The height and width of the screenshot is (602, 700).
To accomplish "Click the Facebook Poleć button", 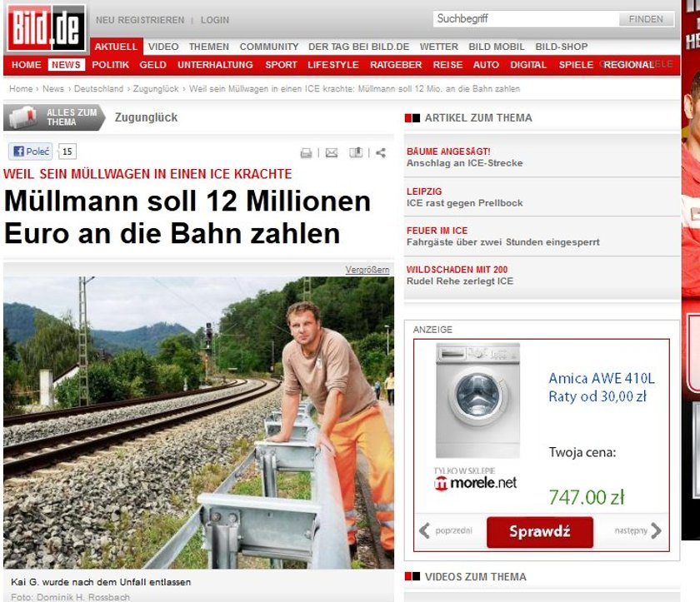I will (x=30, y=152).
